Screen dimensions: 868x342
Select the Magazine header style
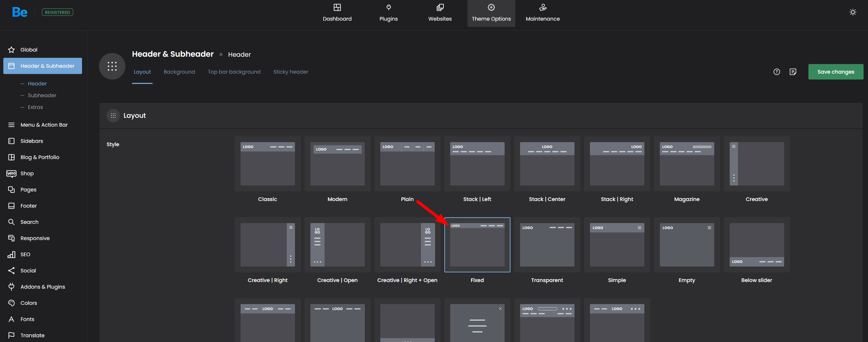(x=687, y=164)
